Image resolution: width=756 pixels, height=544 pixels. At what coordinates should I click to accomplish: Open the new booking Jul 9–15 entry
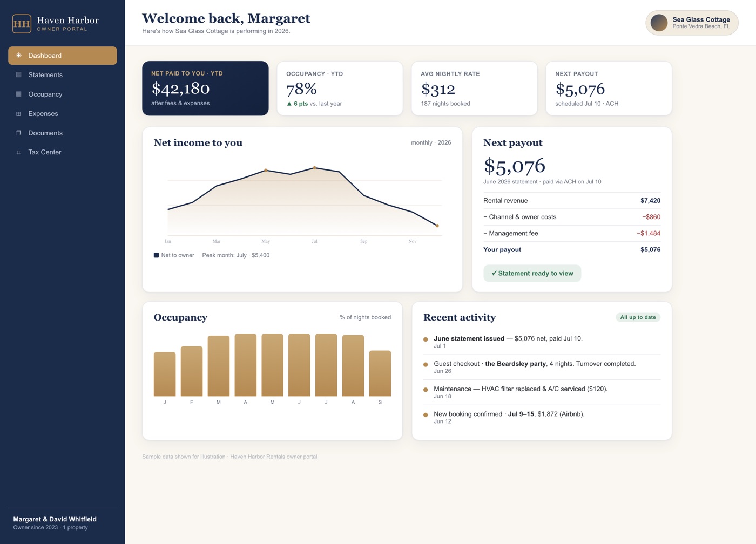pos(542,418)
